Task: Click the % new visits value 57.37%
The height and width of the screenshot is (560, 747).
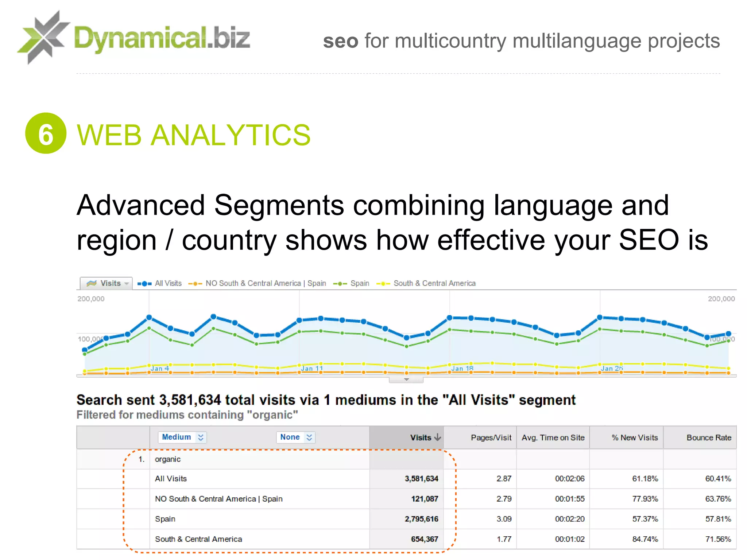Action: click(x=645, y=519)
